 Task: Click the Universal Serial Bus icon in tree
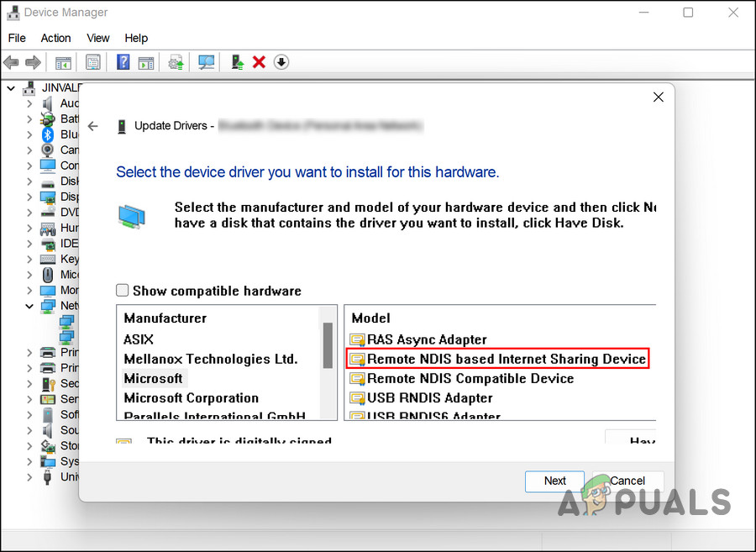pos(47,476)
